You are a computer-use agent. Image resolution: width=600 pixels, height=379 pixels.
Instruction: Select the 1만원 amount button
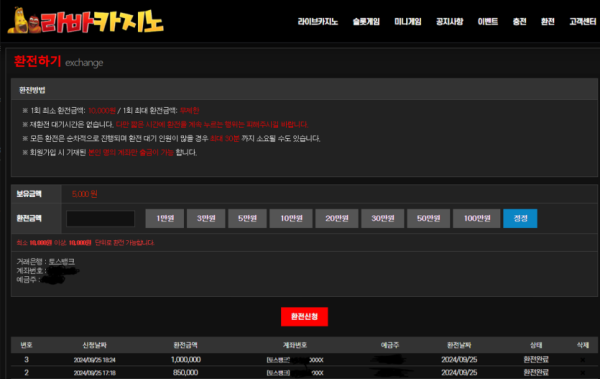[x=165, y=218]
